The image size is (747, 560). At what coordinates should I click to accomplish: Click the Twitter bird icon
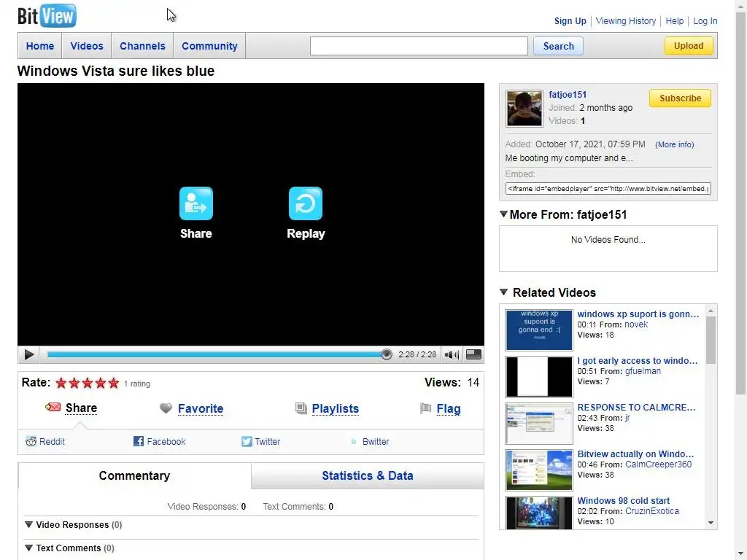pyautogui.click(x=247, y=441)
